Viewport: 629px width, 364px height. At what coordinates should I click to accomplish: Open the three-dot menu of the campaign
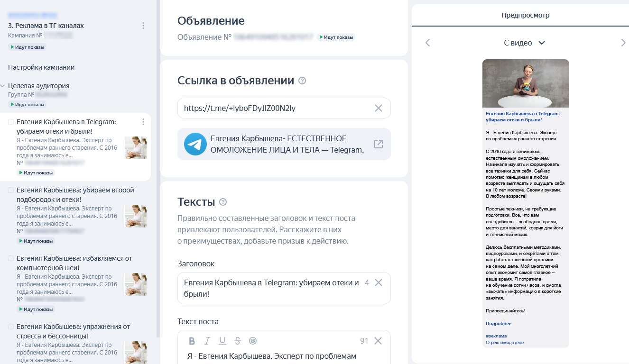click(x=143, y=26)
